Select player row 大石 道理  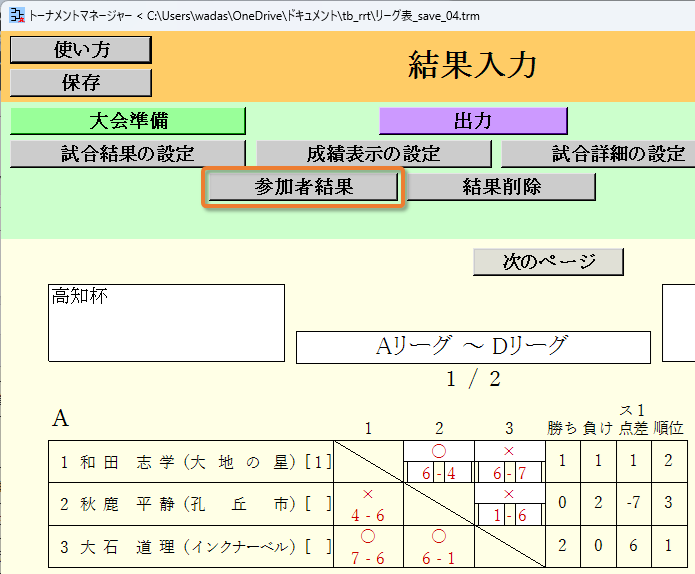pos(191,546)
